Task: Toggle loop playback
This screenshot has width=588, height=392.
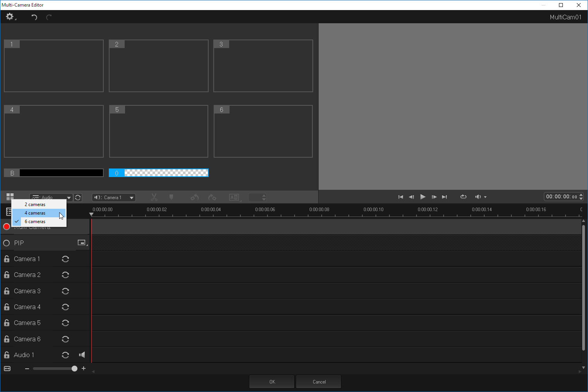Action: click(x=463, y=197)
